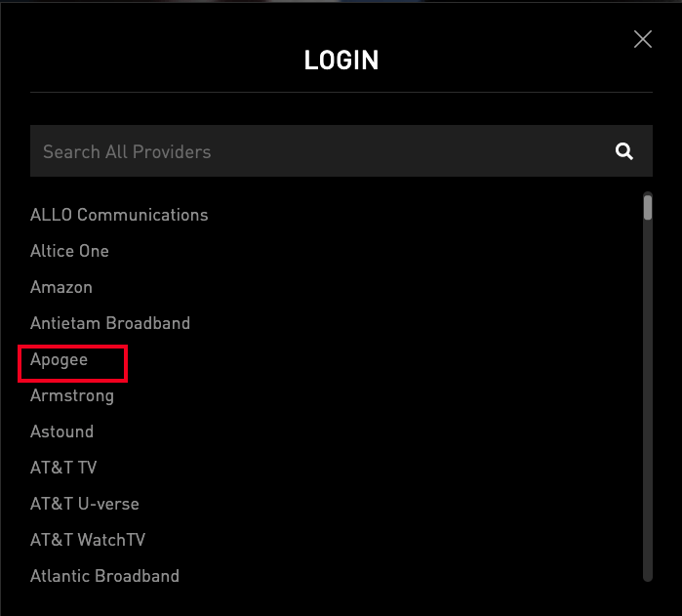Pick Amazon as TV provider

tap(61, 287)
